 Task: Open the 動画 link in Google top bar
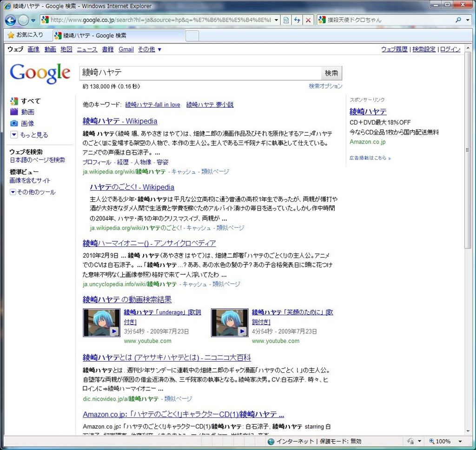50,49
